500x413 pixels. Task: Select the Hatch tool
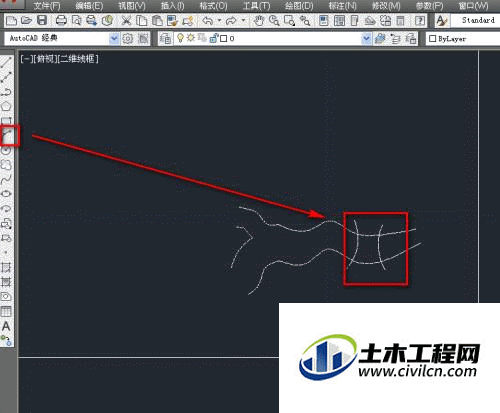6,267
